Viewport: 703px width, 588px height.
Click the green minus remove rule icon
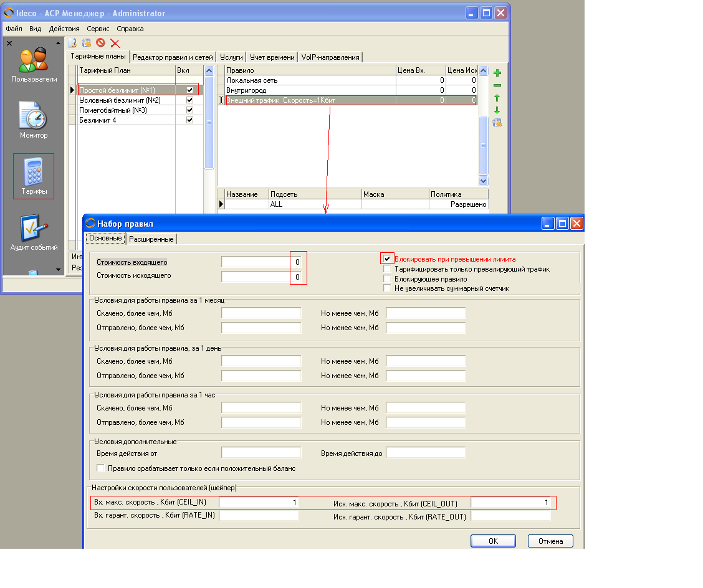pos(497,85)
